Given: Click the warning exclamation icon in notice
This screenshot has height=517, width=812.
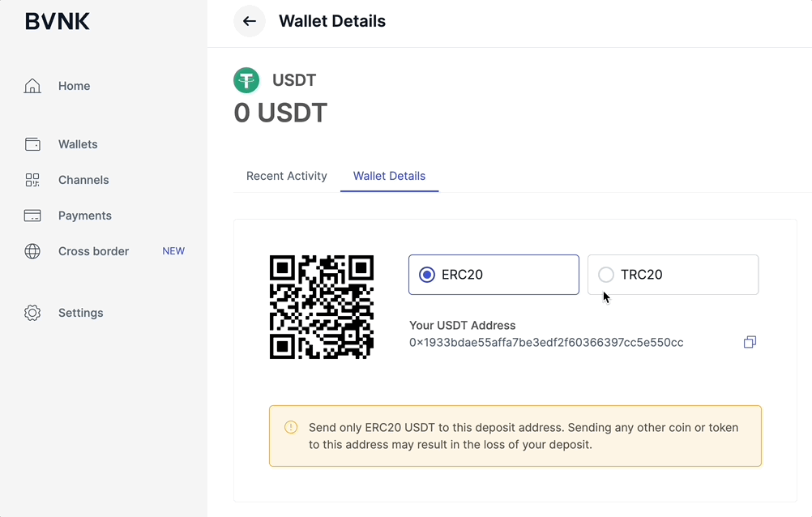Looking at the screenshot, I should coord(291,427).
